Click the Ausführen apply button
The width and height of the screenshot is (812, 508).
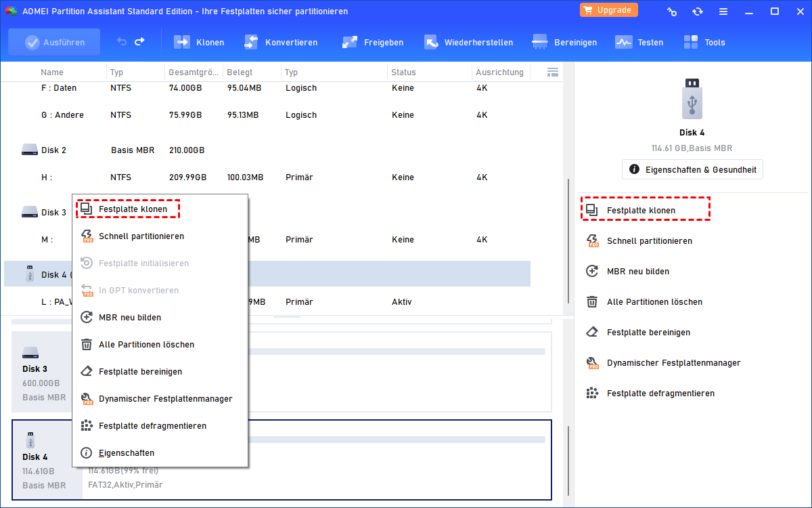tap(54, 42)
